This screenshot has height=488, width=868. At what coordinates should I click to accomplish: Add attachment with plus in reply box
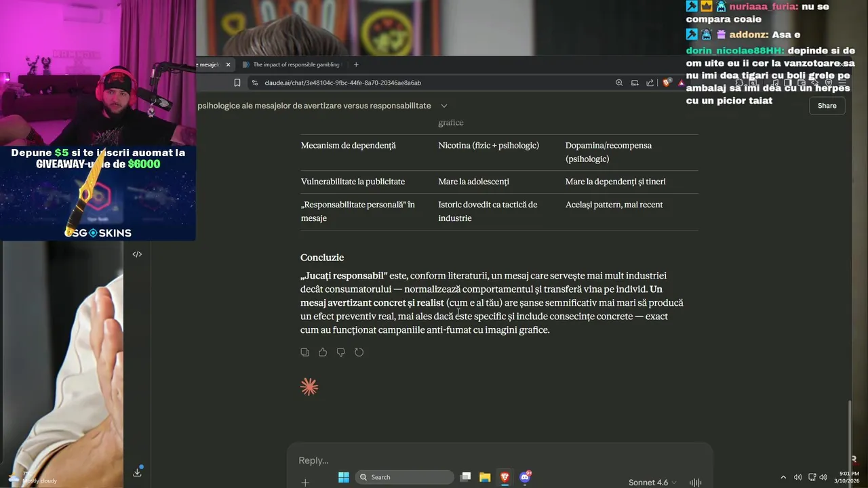tap(305, 483)
